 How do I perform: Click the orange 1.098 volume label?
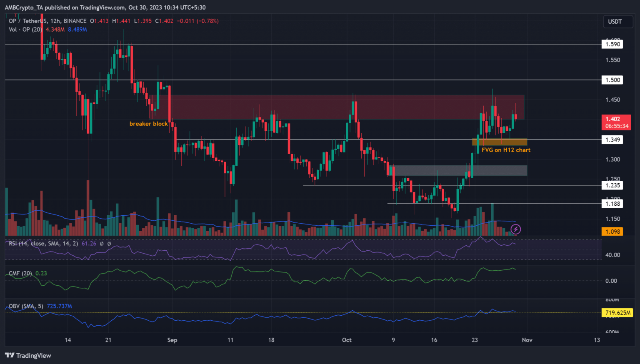click(x=612, y=232)
